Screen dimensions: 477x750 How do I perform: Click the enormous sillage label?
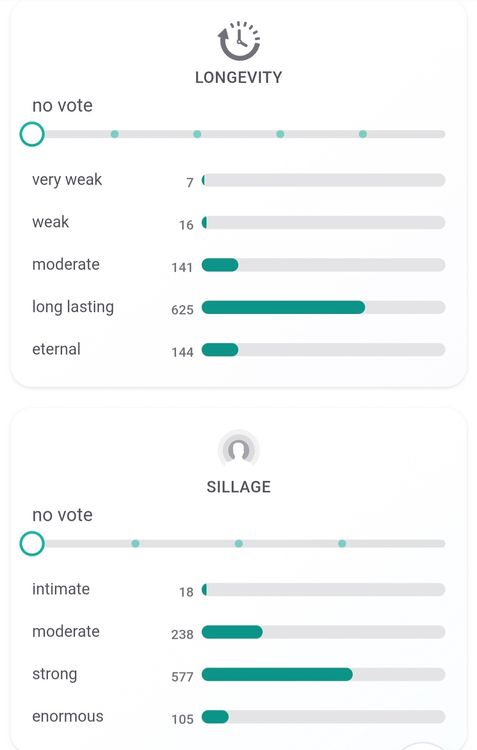tap(67, 716)
